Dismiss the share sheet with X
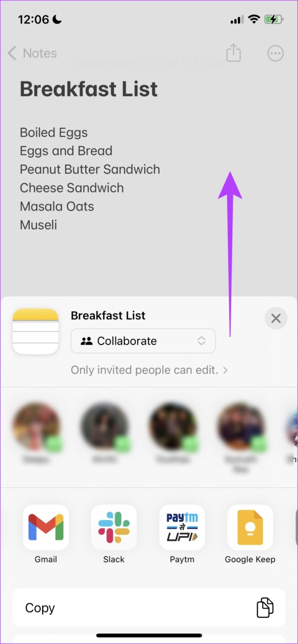 (276, 318)
